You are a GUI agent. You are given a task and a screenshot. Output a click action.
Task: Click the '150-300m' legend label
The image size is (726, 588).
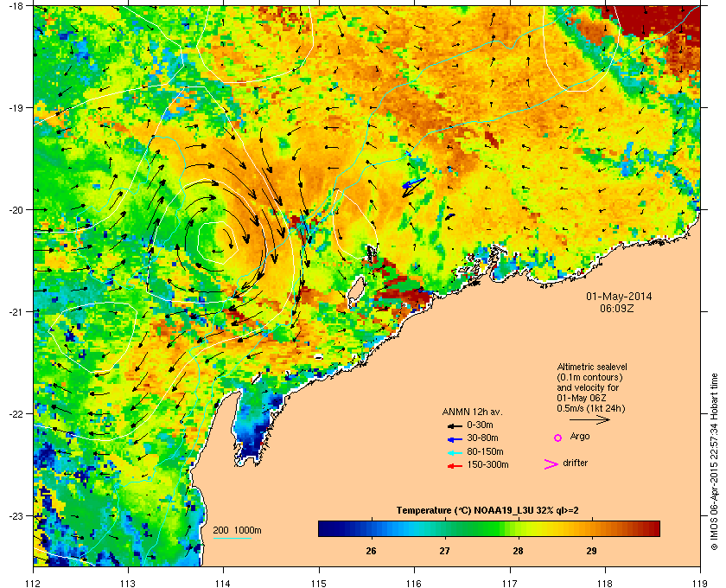[487, 464]
